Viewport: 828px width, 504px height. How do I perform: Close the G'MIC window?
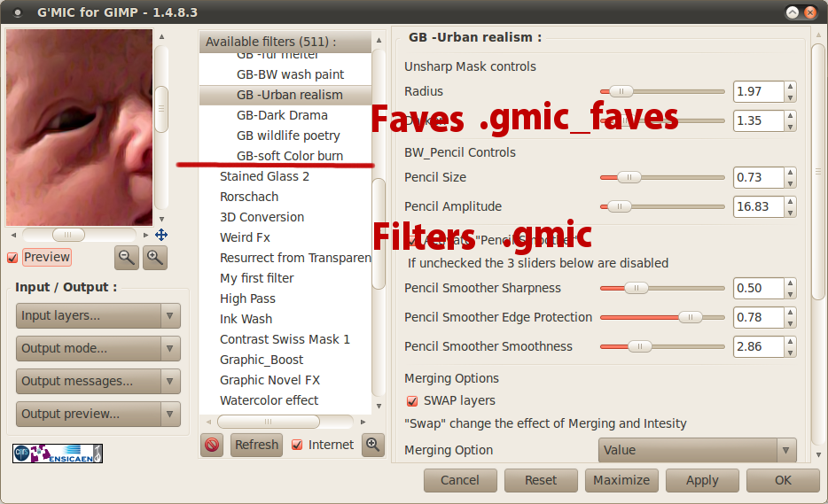(x=810, y=12)
